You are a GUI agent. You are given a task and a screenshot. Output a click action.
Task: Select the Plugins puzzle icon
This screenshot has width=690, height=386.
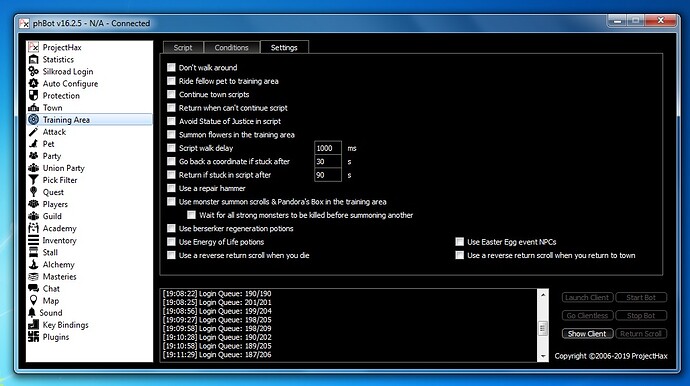33,337
